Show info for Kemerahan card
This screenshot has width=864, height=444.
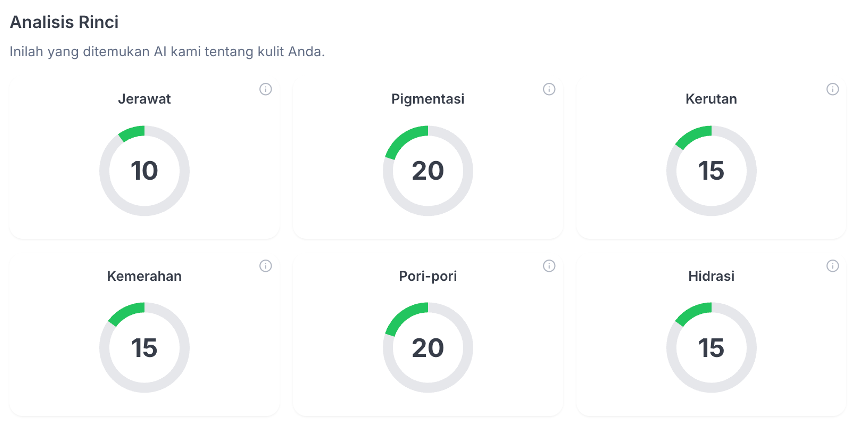tap(266, 266)
